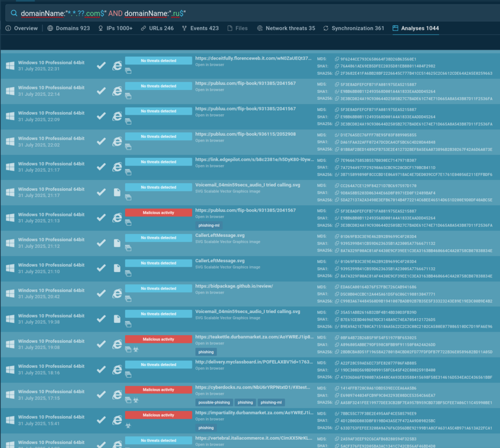Click the possible-phishing tag on cyberdocks row
500x448 pixels.
[214, 403]
